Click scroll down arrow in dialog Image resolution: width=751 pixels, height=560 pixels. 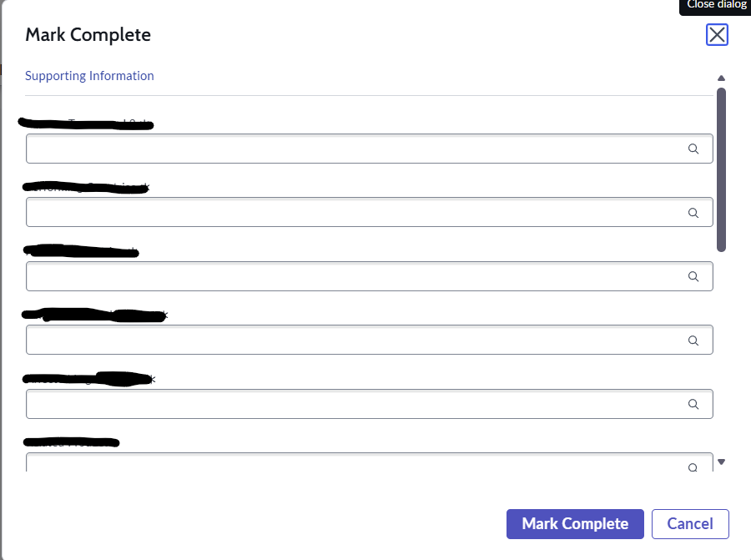click(722, 462)
